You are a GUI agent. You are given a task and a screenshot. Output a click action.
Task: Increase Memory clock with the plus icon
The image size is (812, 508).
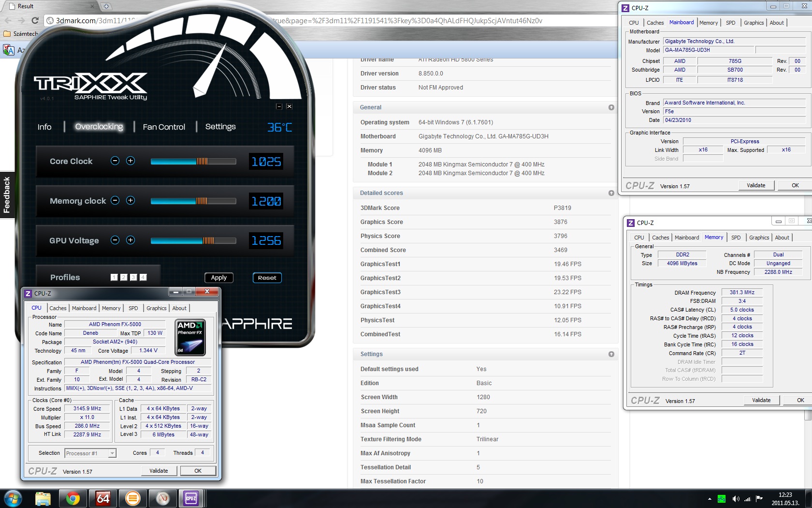130,200
